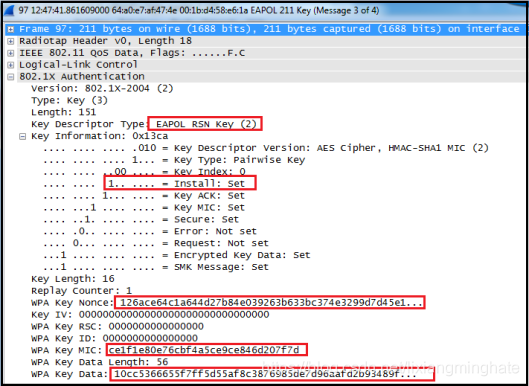Collapse the 802.1X Authentication node
The image size is (529, 386).
(x=11, y=77)
